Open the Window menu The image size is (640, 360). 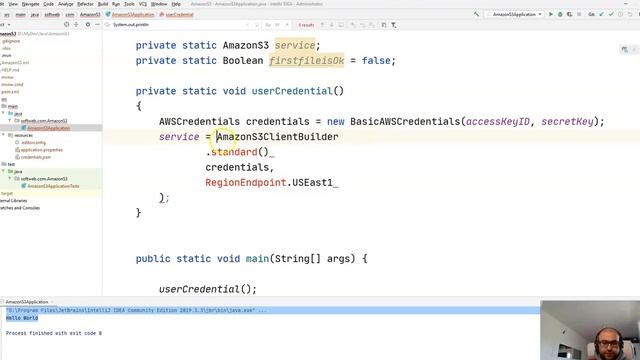click(x=159, y=4)
